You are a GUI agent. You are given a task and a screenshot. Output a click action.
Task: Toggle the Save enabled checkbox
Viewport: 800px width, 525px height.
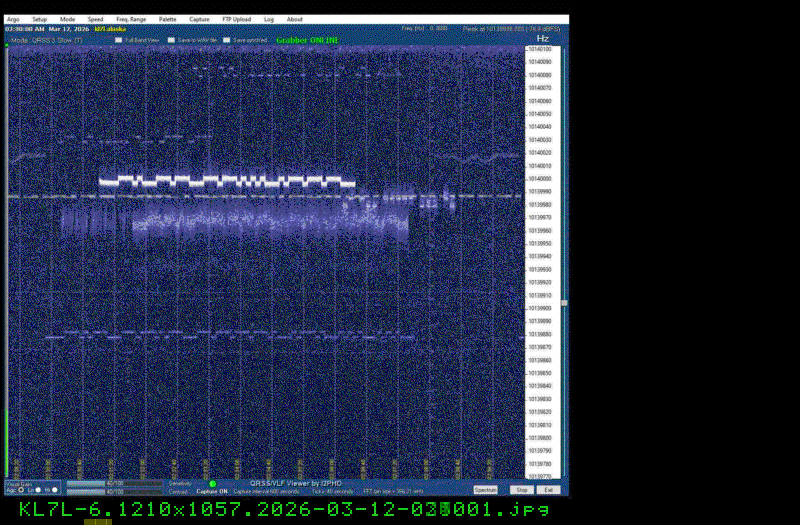(x=226, y=40)
